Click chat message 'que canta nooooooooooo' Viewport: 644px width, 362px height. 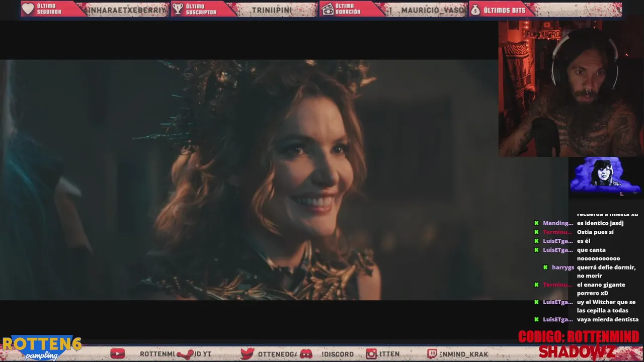tap(599, 254)
